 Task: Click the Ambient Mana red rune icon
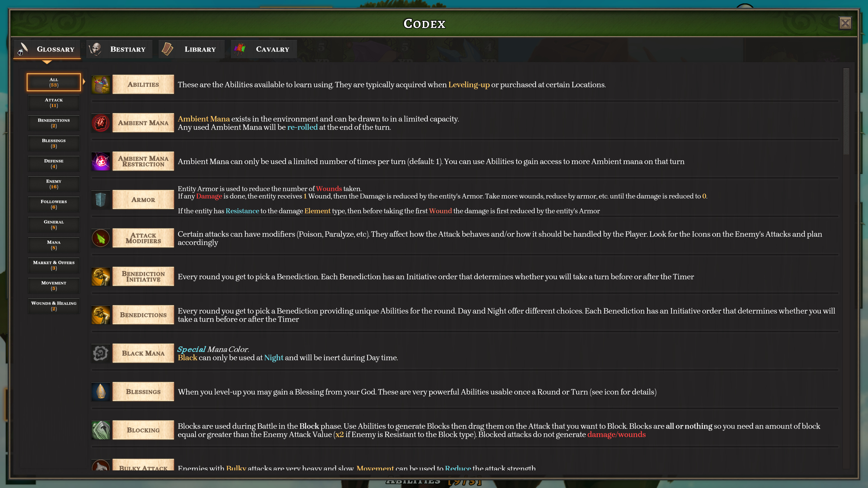pos(100,123)
